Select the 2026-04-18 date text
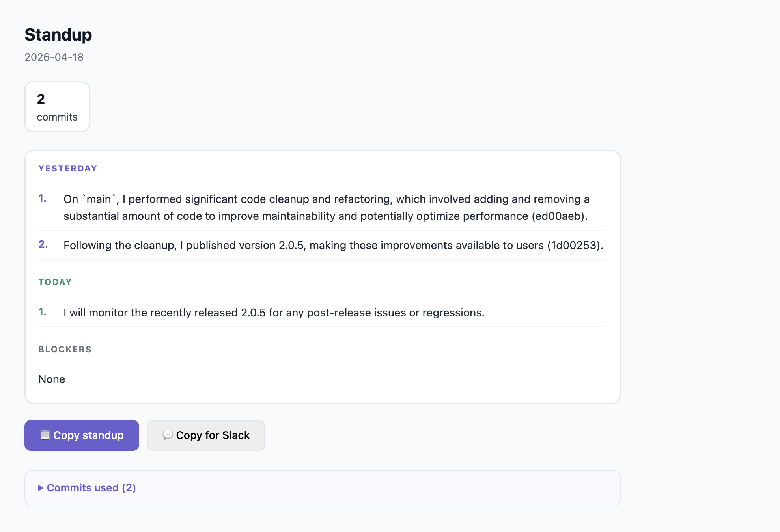This screenshot has height=532, width=780. (x=54, y=57)
